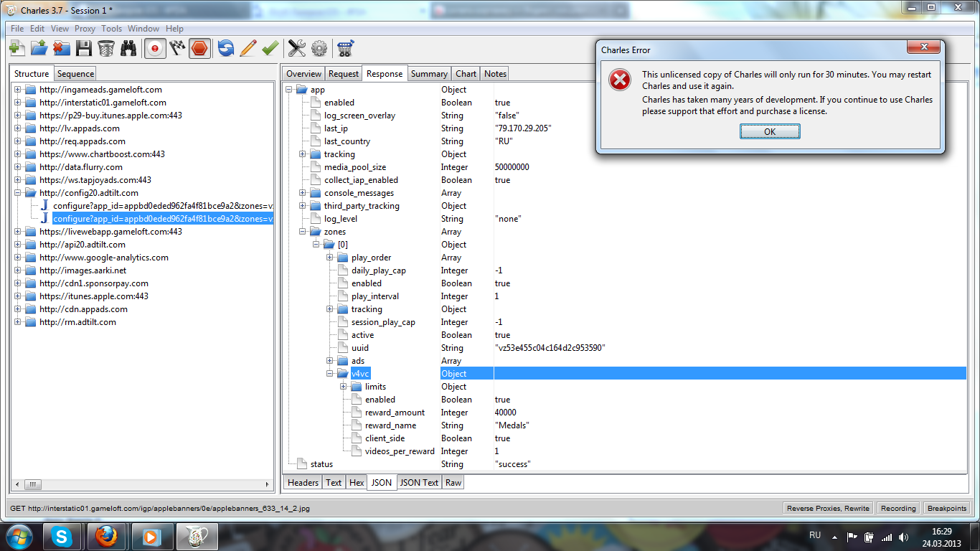
Task: Open Tools via the wrench and screwdriver icon
Action: coord(297,48)
